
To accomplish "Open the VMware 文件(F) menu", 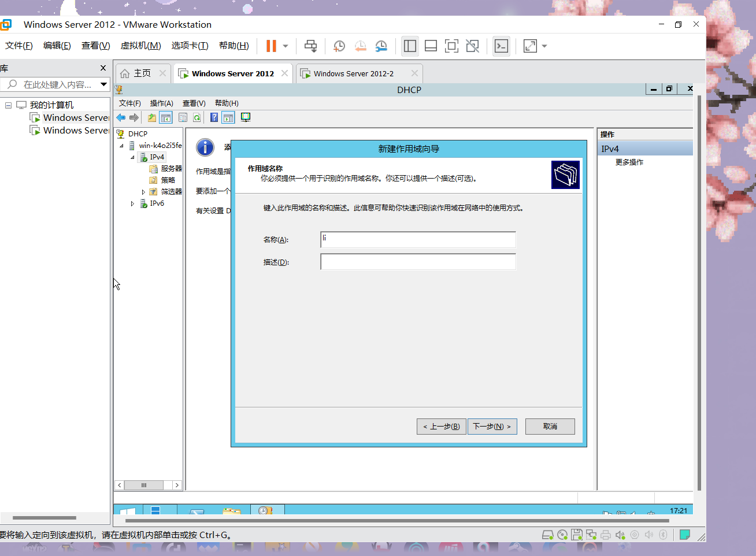I will click(x=19, y=46).
